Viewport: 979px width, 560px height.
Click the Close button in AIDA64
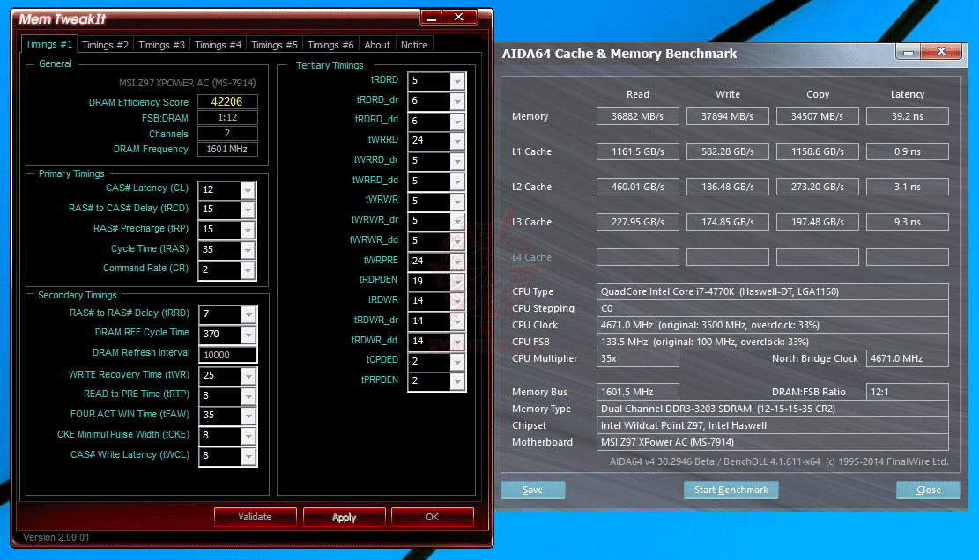[929, 490]
